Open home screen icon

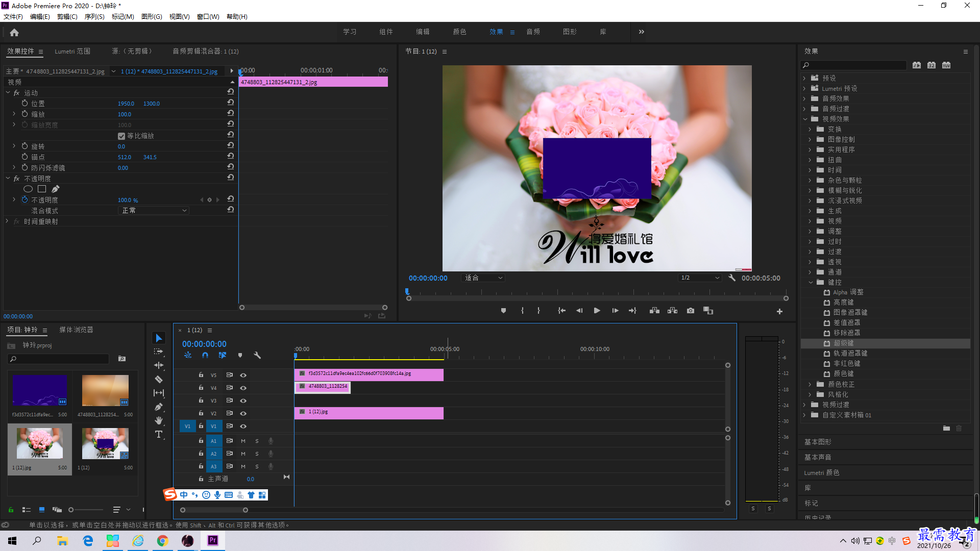point(14,32)
